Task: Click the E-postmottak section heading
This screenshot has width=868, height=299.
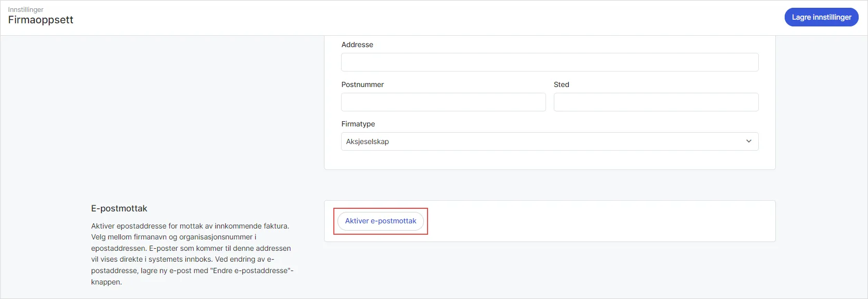Action: pyautogui.click(x=119, y=208)
